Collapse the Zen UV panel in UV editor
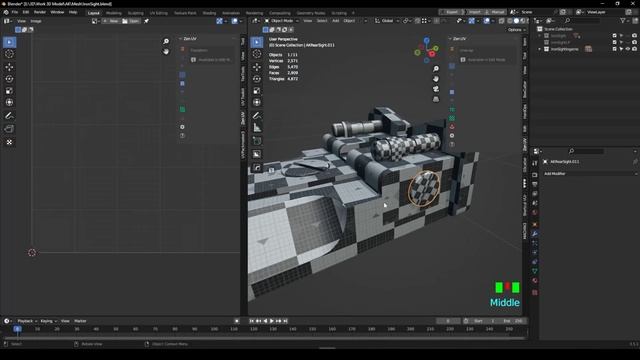The height and width of the screenshot is (360, 640). (180, 39)
